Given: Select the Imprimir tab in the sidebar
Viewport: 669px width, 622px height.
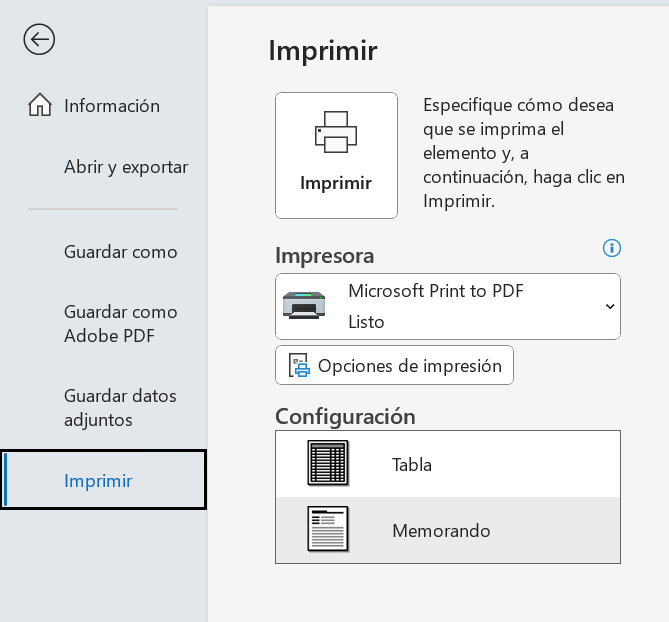Looking at the screenshot, I should pyautogui.click(x=98, y=481).
